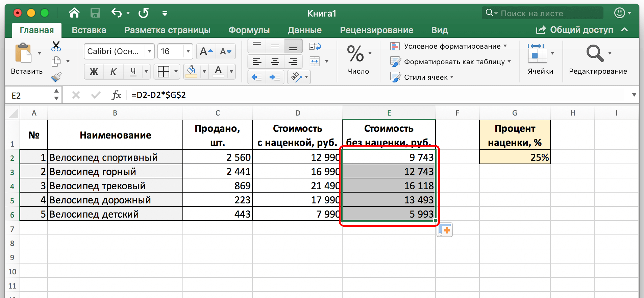Image resolution: width=644 pixels, height=298 pixels.
Task: Open Условное форматирование menu
Action: 448,46
